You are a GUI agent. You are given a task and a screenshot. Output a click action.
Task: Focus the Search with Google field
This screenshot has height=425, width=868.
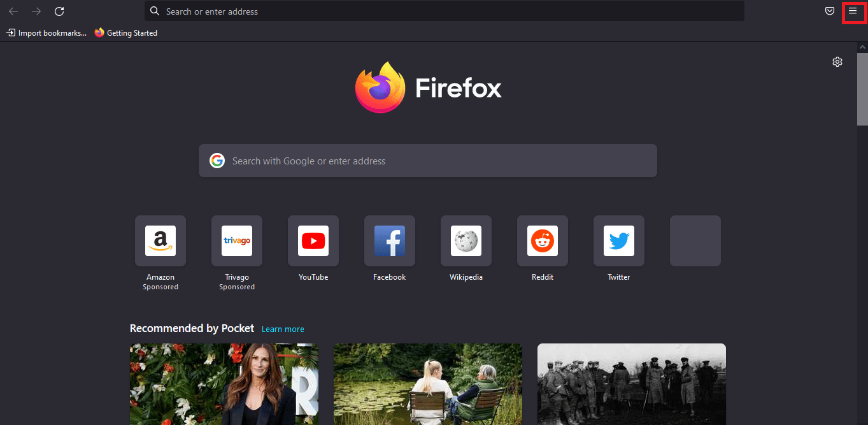pos(428,161)
